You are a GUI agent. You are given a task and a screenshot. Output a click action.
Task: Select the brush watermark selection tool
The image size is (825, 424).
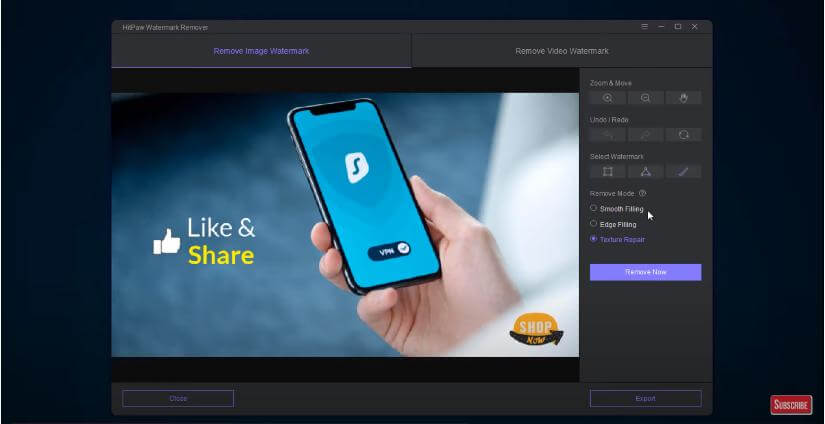(x=683, y=171)
